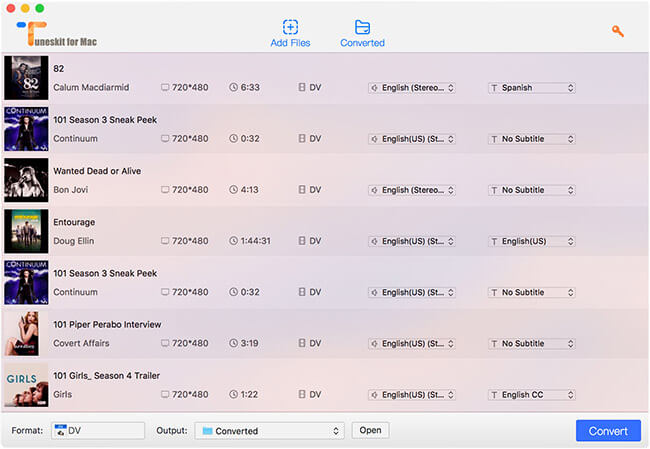Viewport: 650px width, 449px height.
Task: Click the DV format icon for Piper Perabo Interview
Action: pyautogui.click(x=302, y=343)
